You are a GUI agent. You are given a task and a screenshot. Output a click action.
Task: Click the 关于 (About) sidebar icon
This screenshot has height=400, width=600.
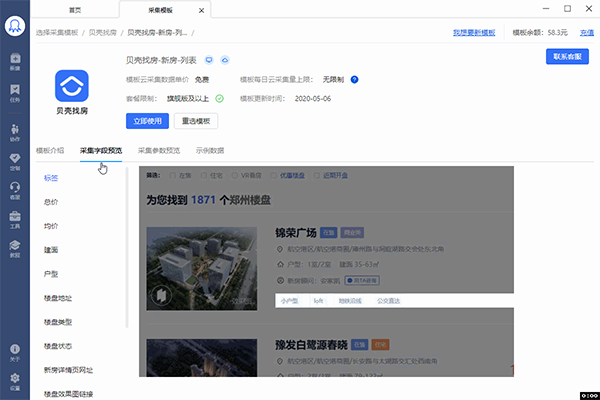(14, 351)
